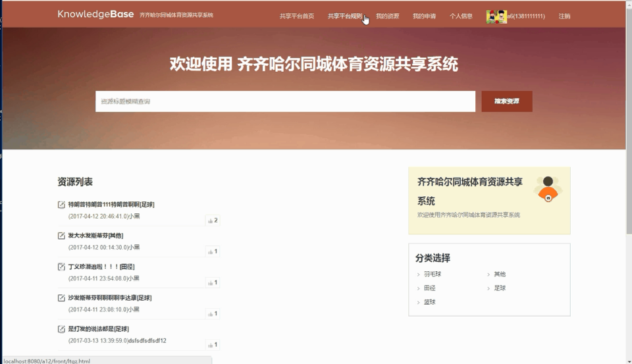Click username a6(1381111111) in header
The width and height of the screenshot is (632, 364).
coord(526,16)
